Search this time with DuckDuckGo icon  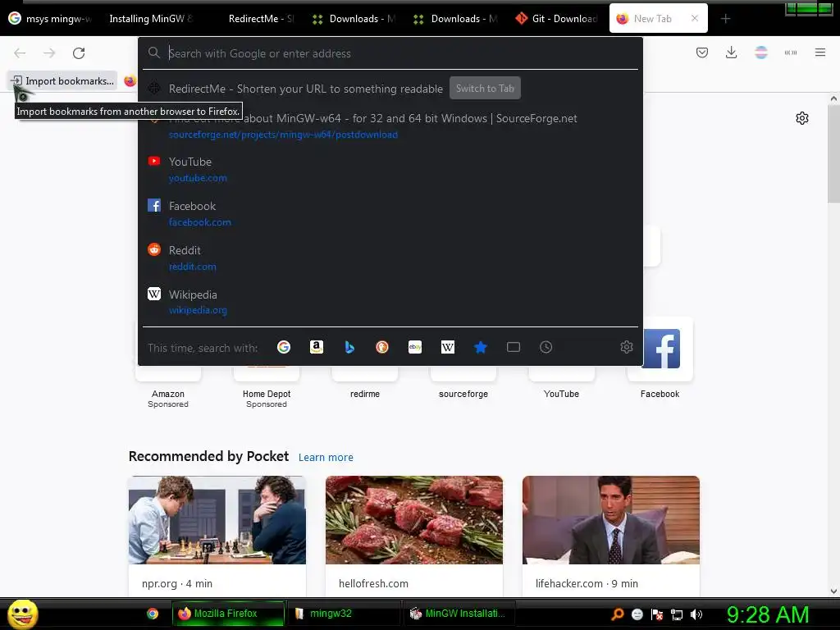point(382,347)
